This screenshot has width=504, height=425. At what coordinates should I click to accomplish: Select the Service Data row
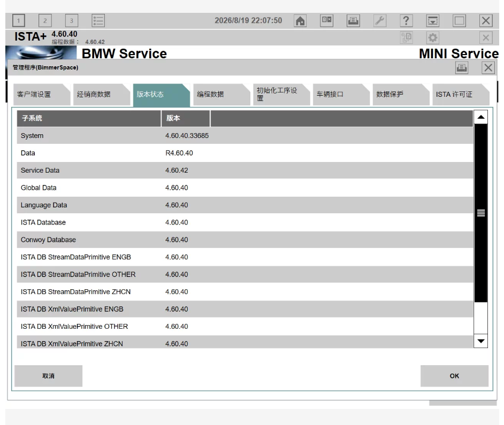tap(245, 170)
